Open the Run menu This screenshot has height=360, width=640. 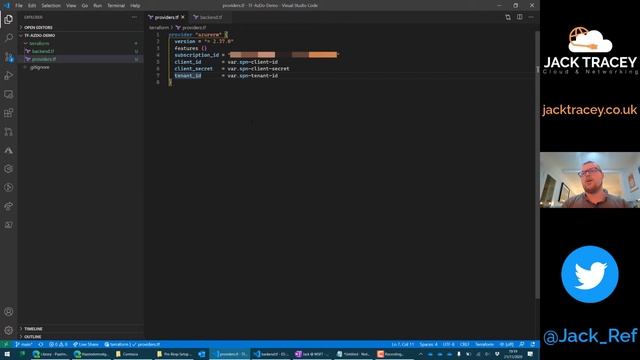(98, 6)
